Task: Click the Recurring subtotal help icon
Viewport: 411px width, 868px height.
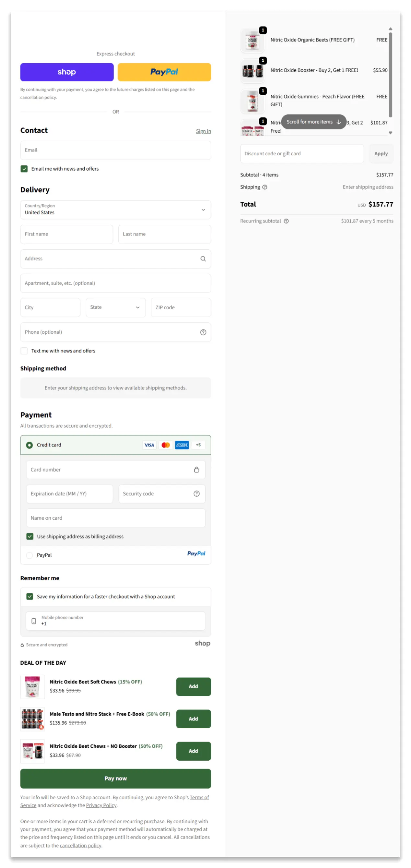Action: pos(286,221)
